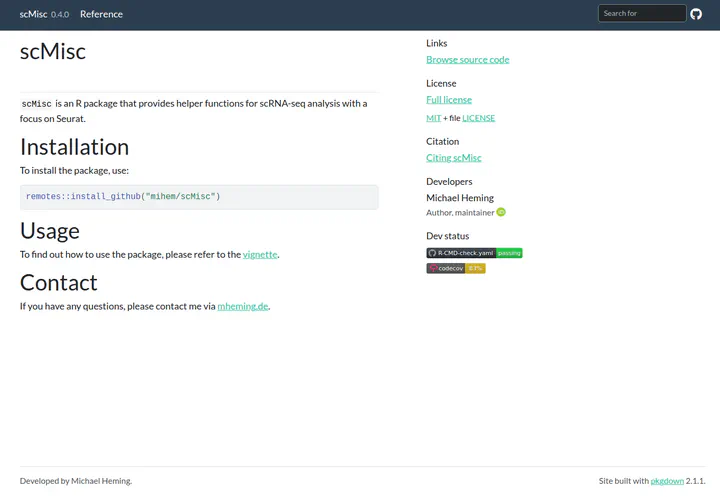Click the Usage heading

click(x=50, y=231)
